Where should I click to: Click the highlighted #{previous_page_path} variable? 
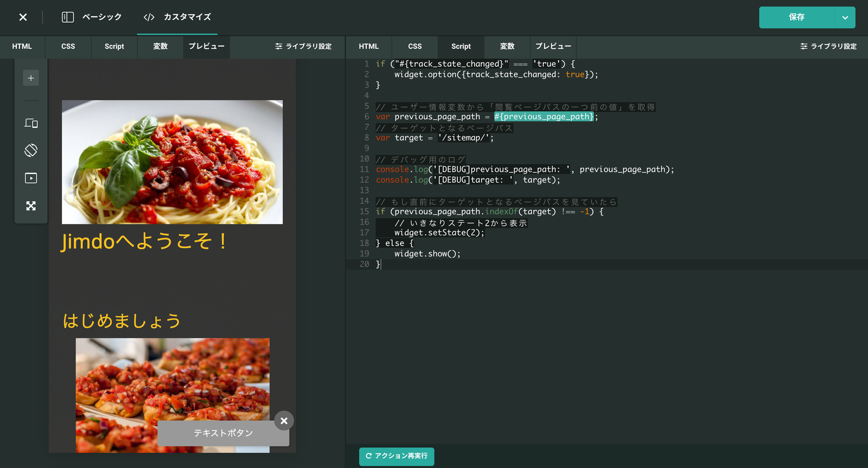(544, 117)
